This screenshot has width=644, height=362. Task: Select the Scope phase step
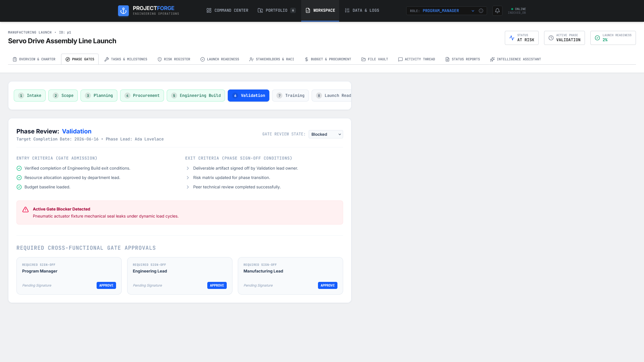[x=63, y=96]
